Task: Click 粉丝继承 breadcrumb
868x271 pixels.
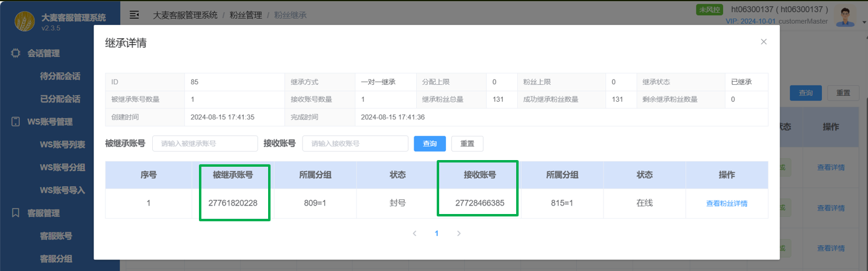Action: [291, 15]
